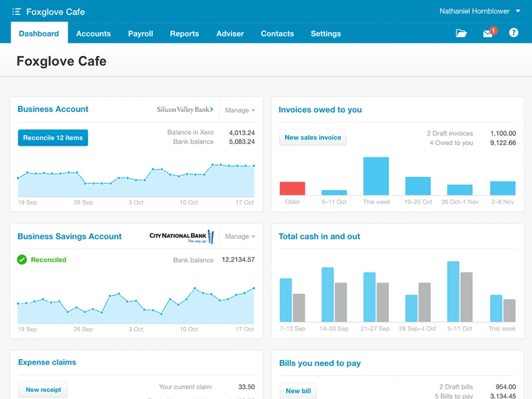Open the Adviser menu

230,34
